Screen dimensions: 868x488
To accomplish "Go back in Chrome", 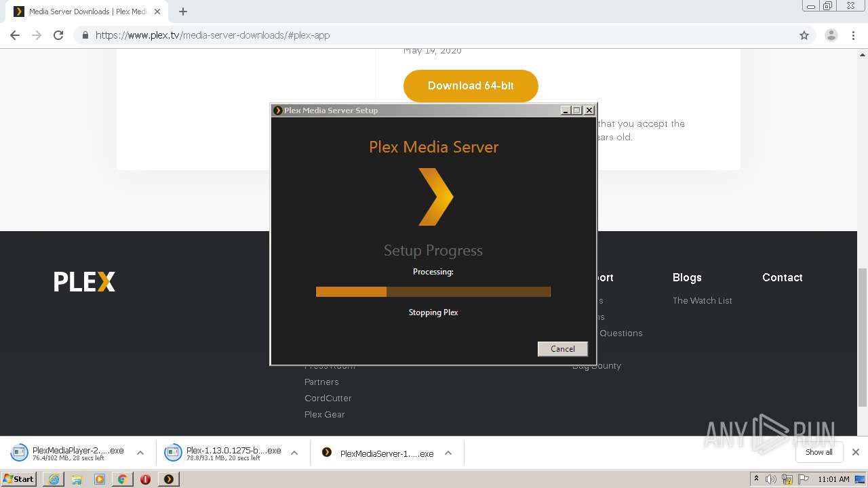I will point(15,35).
